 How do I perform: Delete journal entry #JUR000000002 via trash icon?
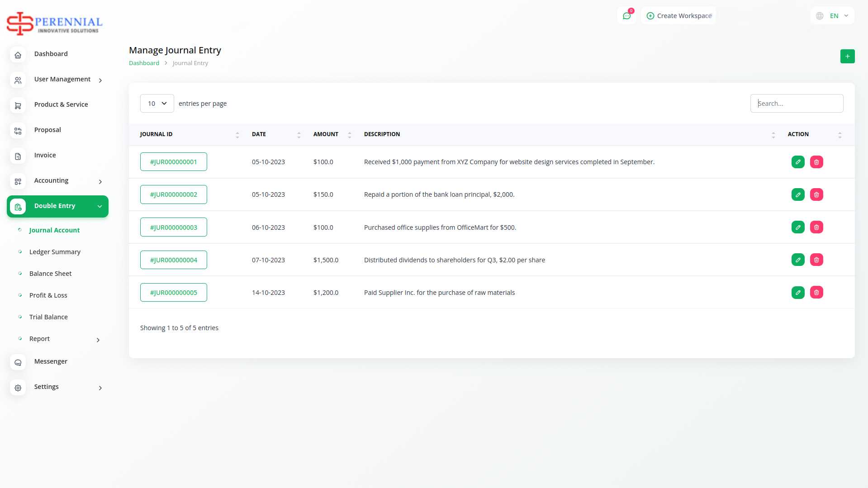click(816, 194)
